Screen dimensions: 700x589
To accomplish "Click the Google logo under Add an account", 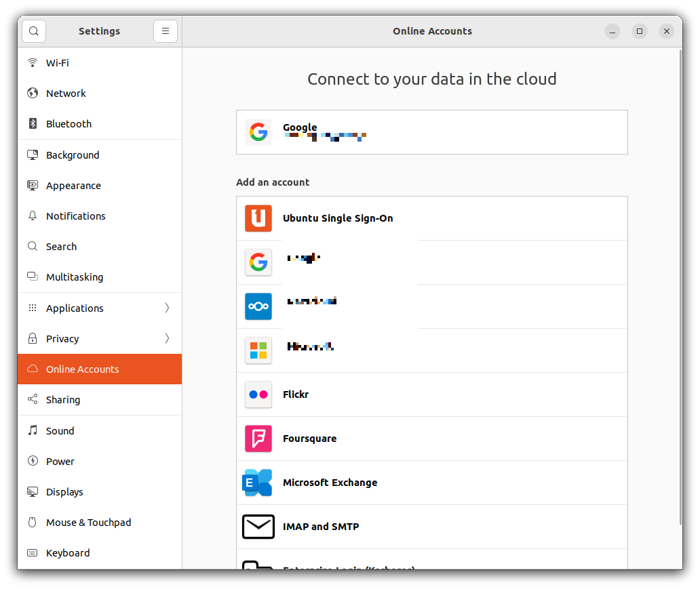I will pos(258,262).
